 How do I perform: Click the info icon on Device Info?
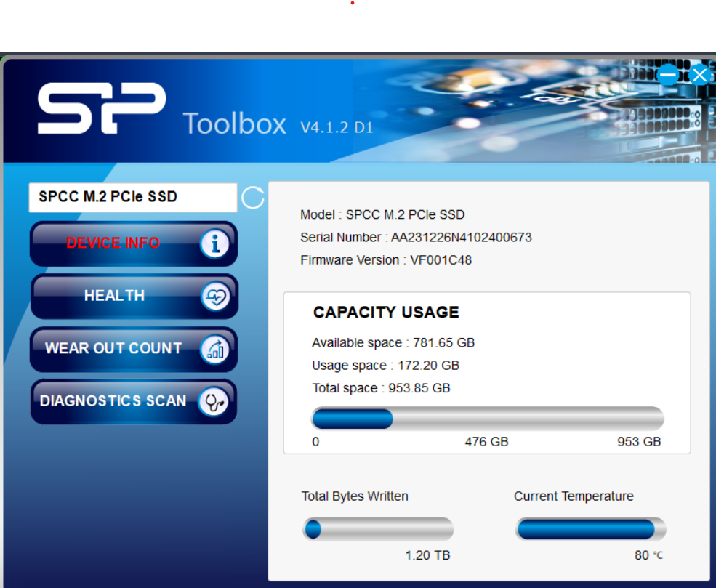pyautogui.click(x=214, y=244)
